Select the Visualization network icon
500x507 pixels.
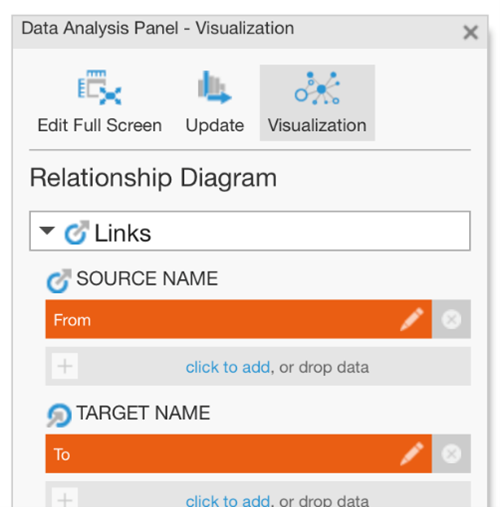317,88
